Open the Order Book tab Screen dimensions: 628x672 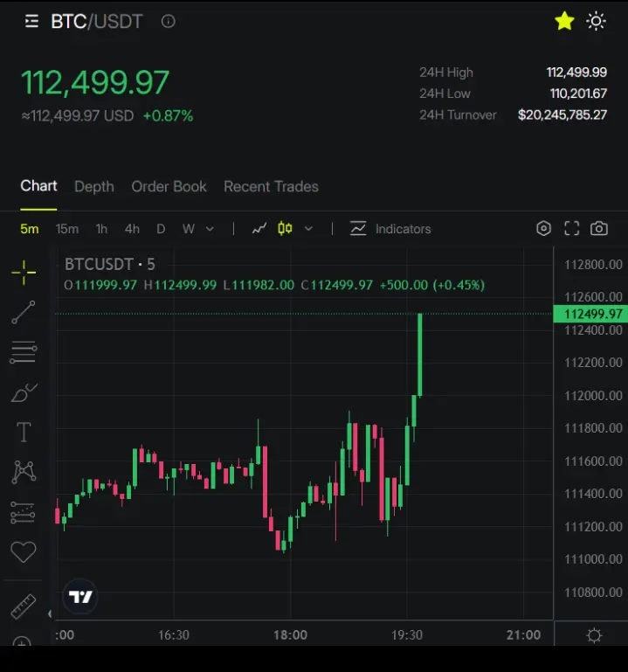coord(169,186)
